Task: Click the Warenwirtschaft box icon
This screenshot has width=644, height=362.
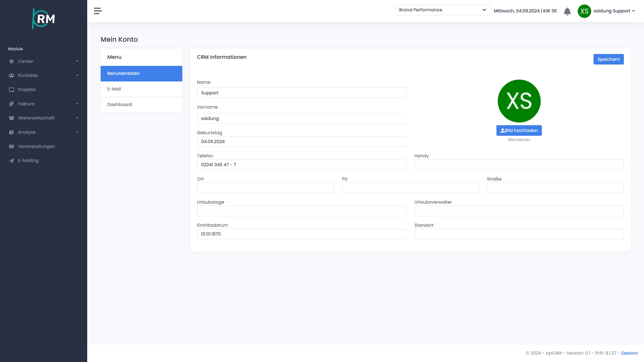Action: pos(12,118)
